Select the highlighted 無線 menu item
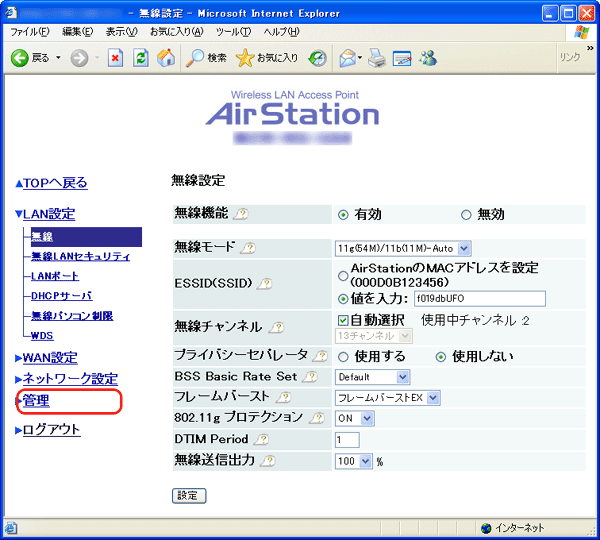 tap(86, 237)
